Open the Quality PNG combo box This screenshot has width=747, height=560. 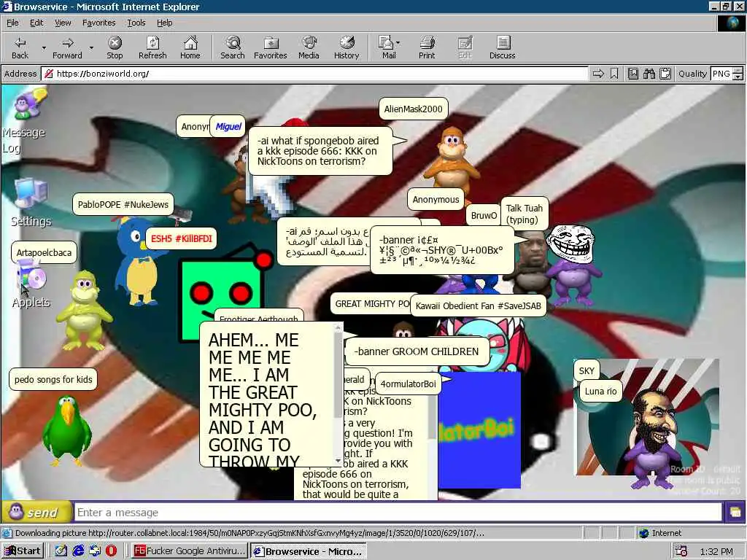[x=726, y=74]
